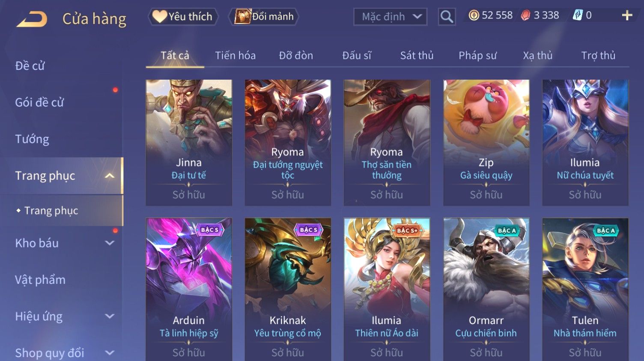Screen dimensions: 644x361
Task: Open the Gói đề cử sidebar item
Action: (x=39, y=102)
